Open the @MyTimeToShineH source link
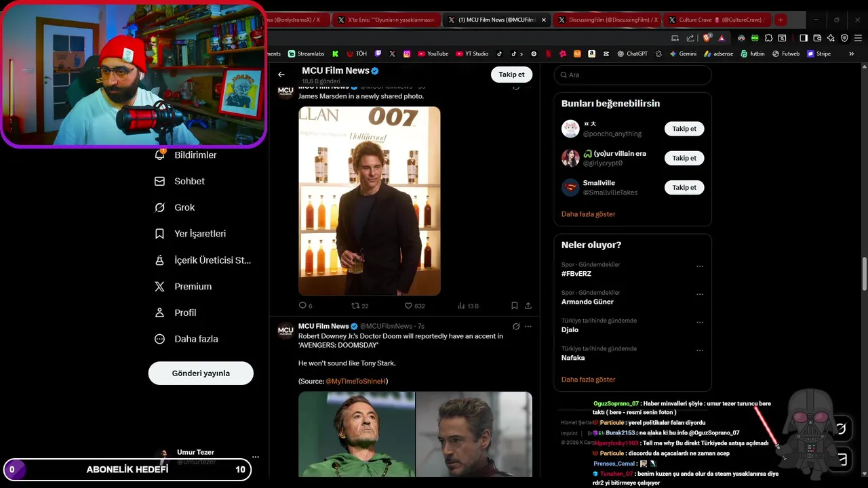The image size is (868, 488). (355, 382)
